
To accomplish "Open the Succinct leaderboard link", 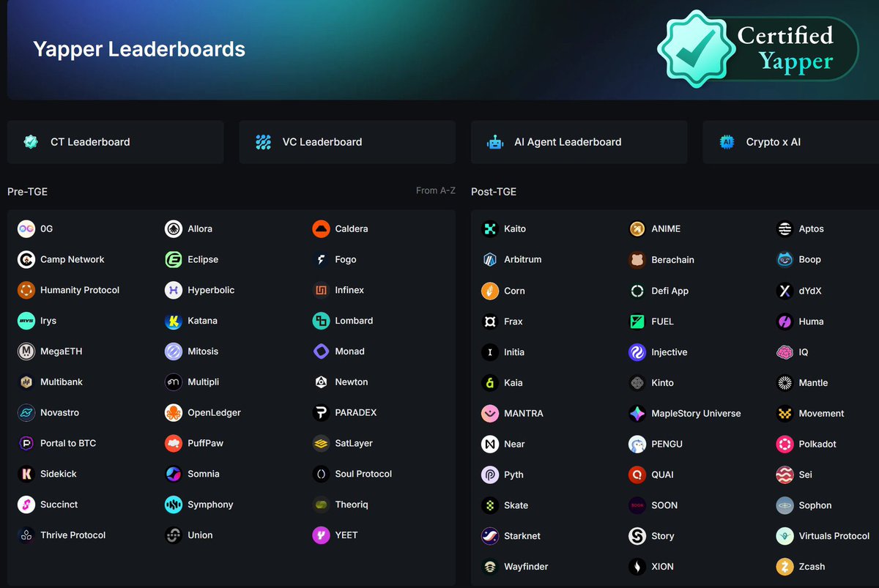I will 48,505.
